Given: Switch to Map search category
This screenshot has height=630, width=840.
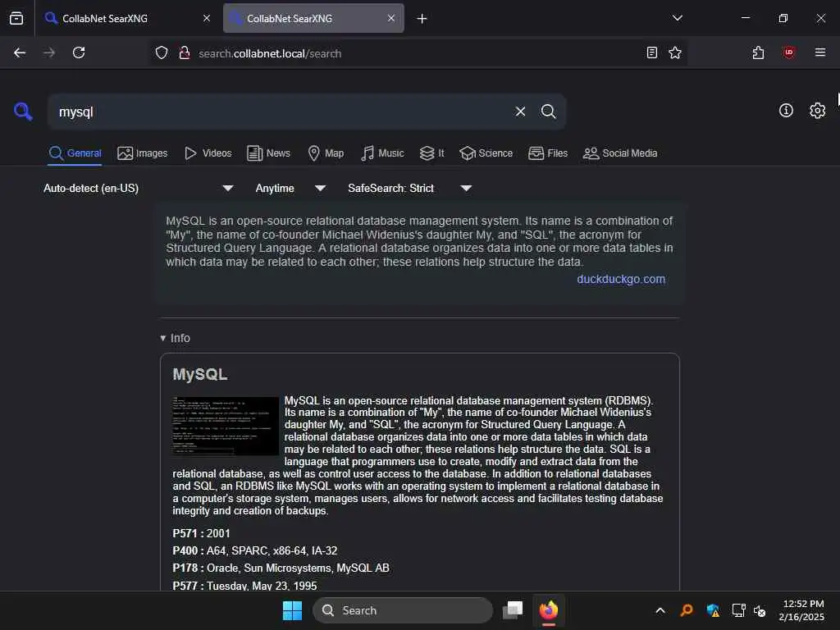Looking at the screenshot, I should click(326, 153).
